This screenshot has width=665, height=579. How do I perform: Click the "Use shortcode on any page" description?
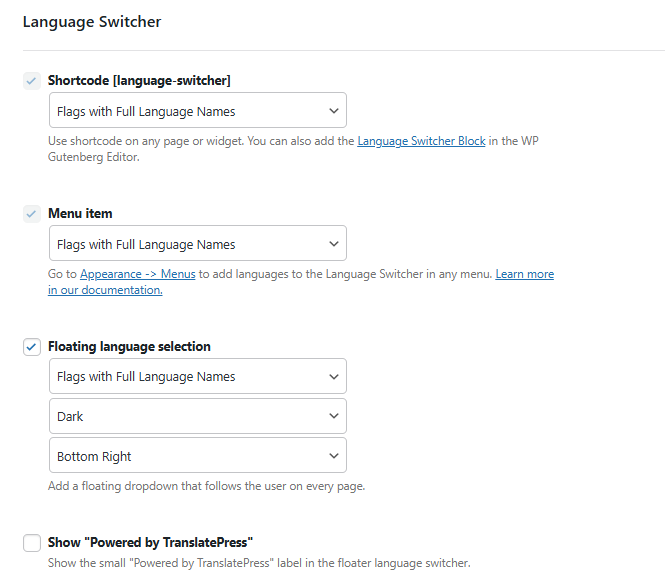click(200, 142)
